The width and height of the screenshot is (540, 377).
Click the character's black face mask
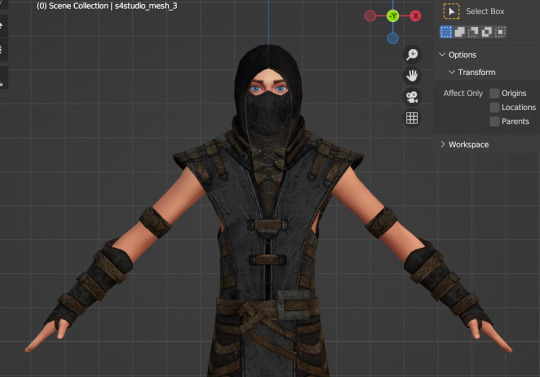(269, 112)
